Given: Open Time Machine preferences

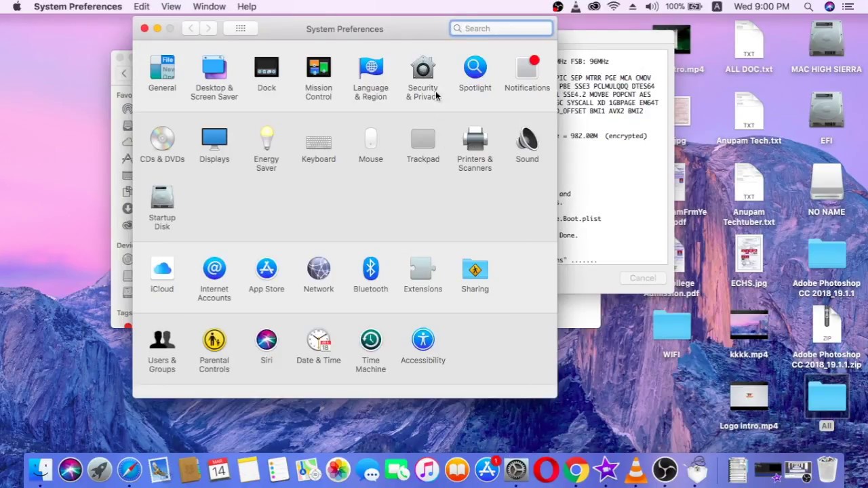Looking at the screenshot, I should 371,350.
